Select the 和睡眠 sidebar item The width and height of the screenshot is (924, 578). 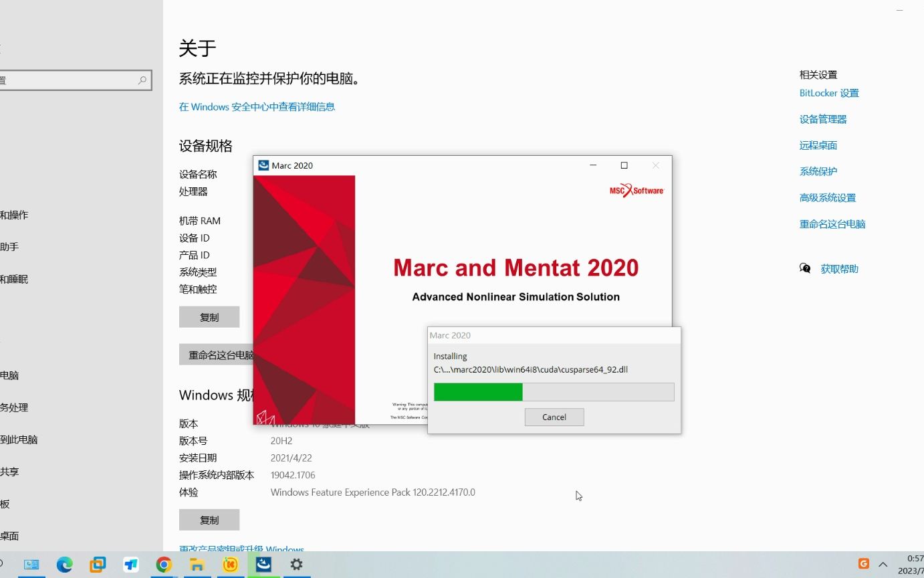[x=14, y=279]
